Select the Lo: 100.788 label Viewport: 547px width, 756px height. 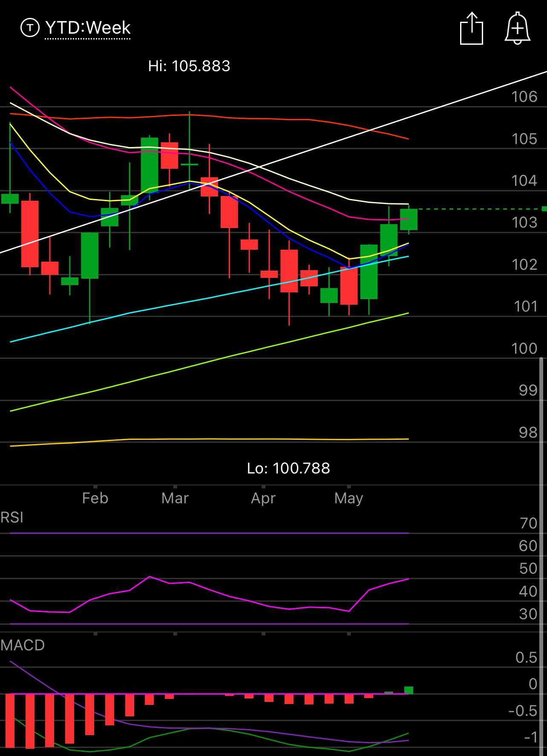[288, 468]
